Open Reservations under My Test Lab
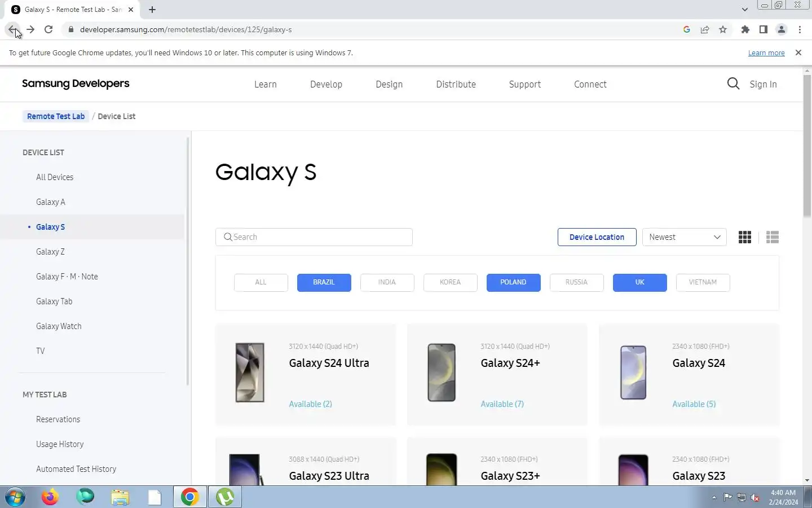The image size is (812, 508). pos(58,419)
